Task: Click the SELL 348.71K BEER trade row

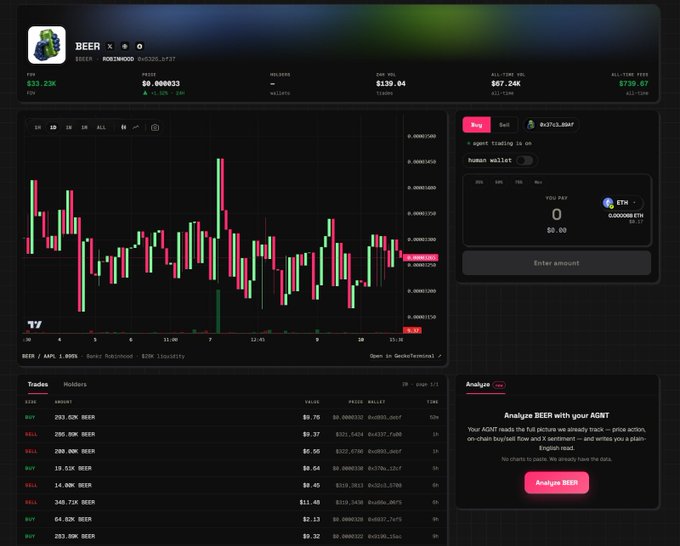Action: 232,502
